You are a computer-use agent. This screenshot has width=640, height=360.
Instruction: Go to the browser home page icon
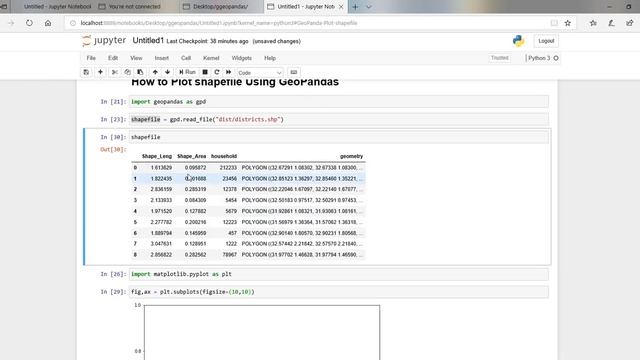48,23
